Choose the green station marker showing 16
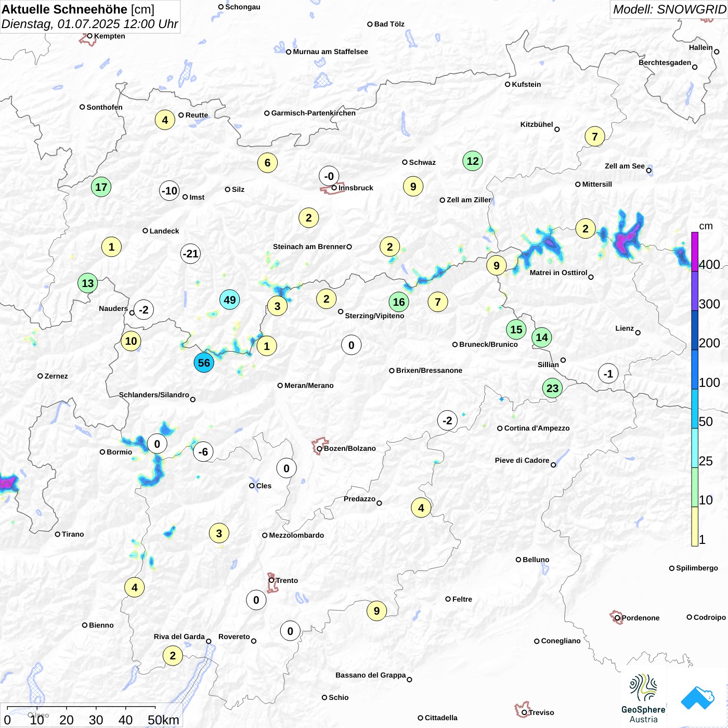 [x=399, y=302]
